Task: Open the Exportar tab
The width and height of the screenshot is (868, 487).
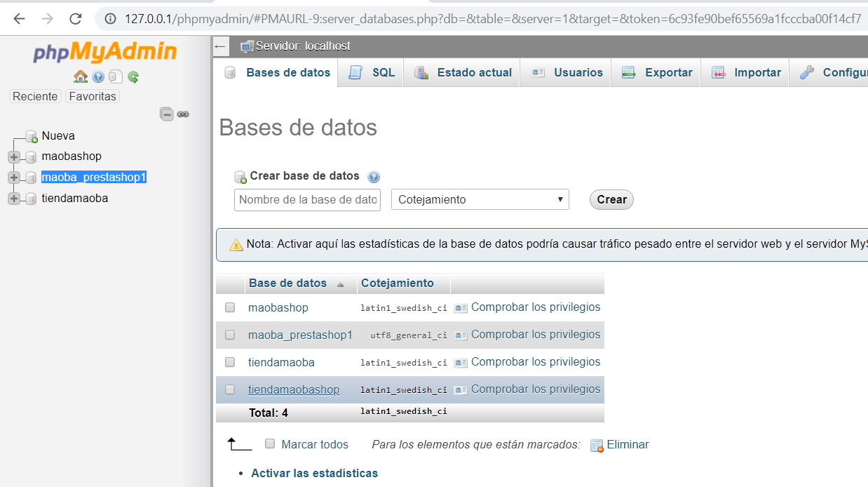Action: tap(657, 72)
